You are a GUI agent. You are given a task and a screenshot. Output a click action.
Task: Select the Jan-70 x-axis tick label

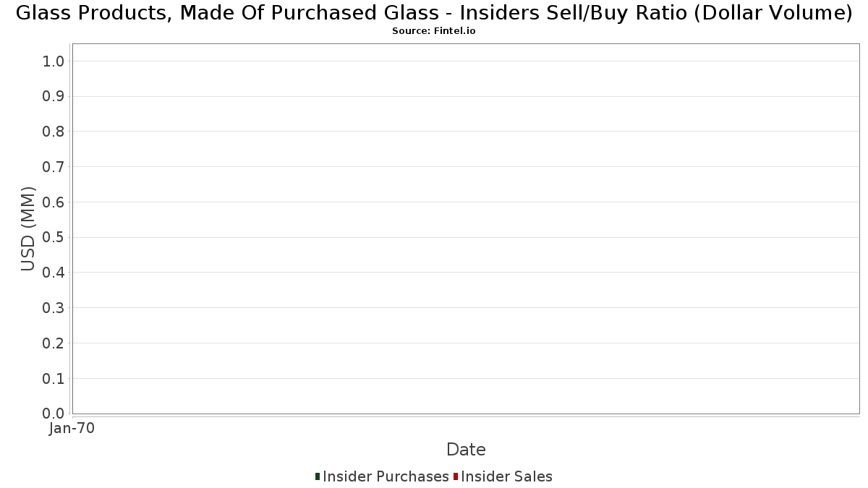72,429
